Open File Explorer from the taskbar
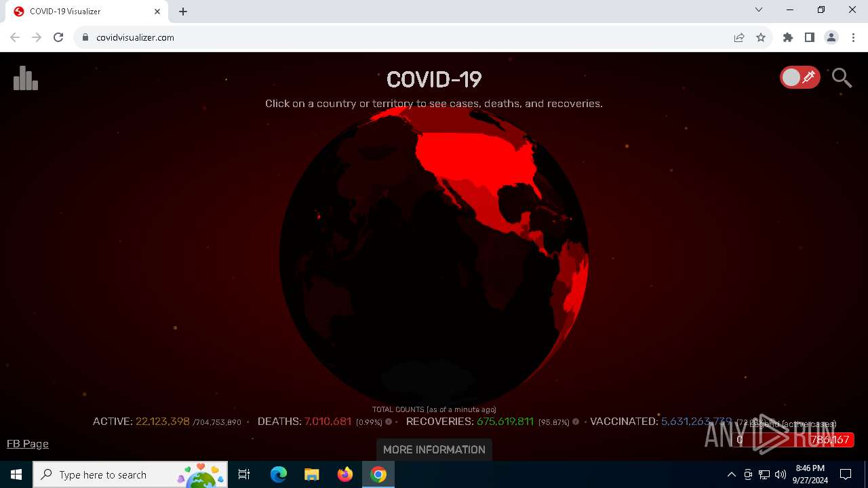The height and width of the screenshot is (488, 868). (x=312, y=474)
